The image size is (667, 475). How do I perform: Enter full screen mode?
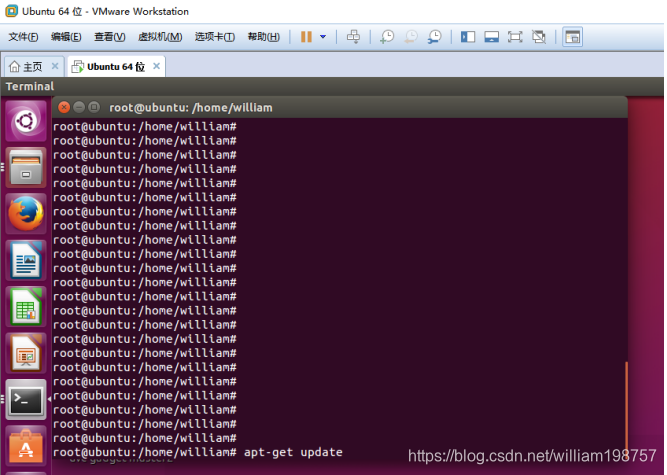[x=515, y=37]
